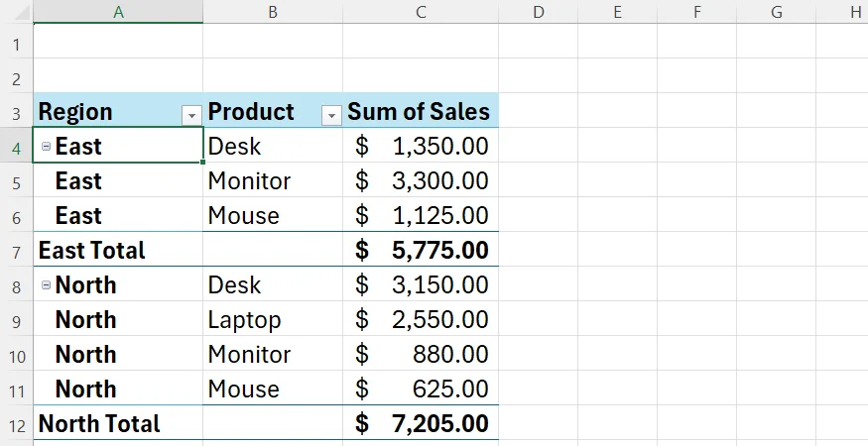Viewport: 868px width, 446px height.
Task: Open the Region filter dropdown
Action: 191,115
